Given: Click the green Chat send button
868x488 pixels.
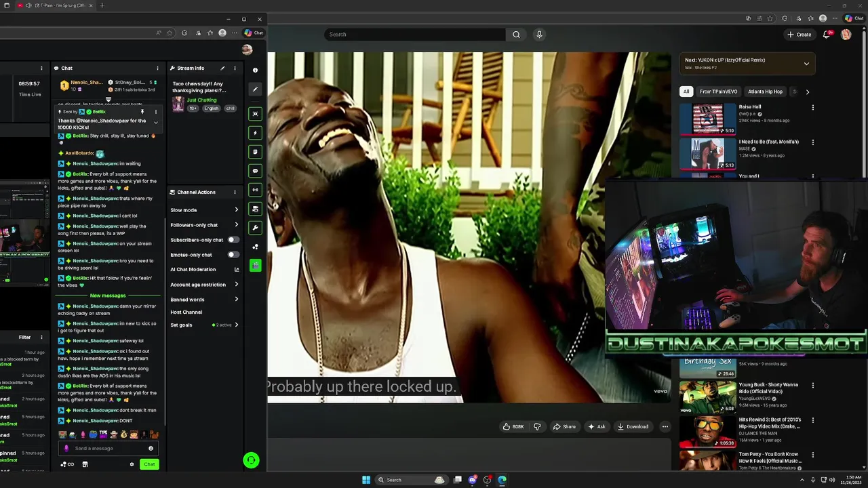Looking at the screenshot, I should point(149,464).
